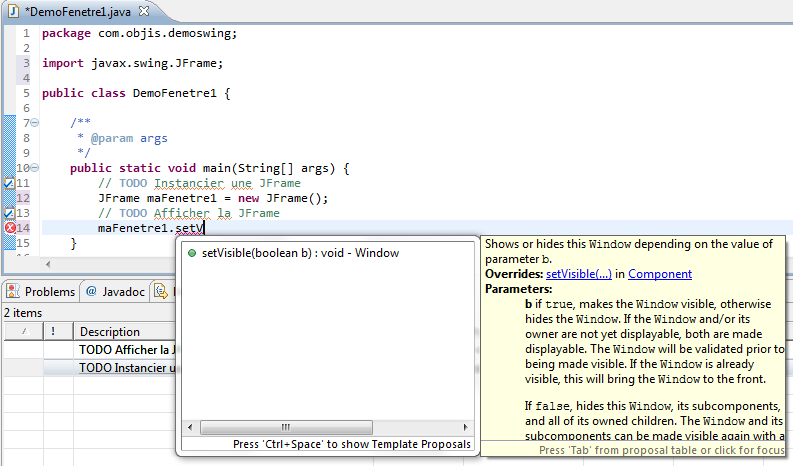Click the proposal list horizontal scrollbar
This screenshot has width=793, height=466.
tap(286, 426)
